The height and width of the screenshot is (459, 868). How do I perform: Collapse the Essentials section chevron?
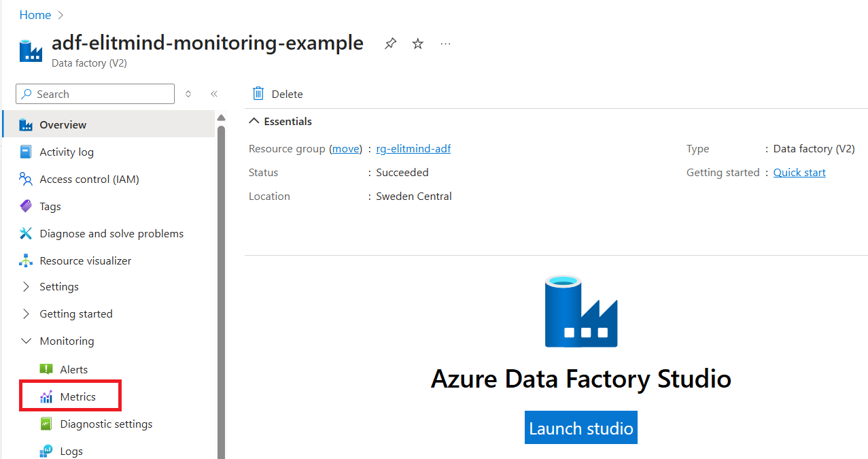[x=254, y=121]
